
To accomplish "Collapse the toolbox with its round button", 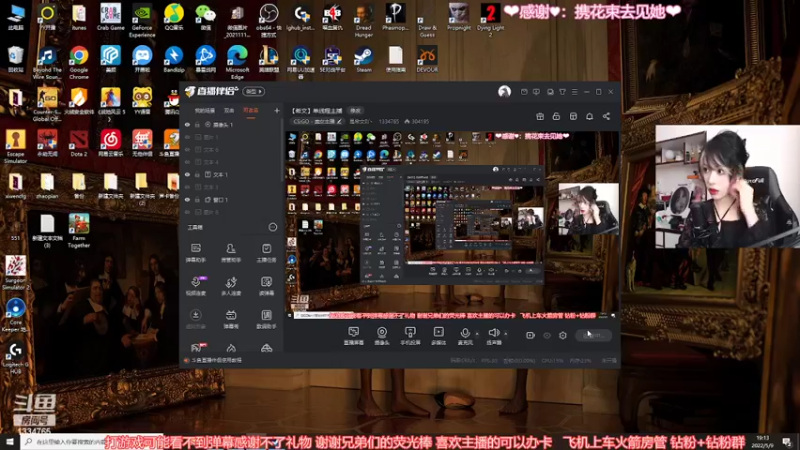I will 273,227.
